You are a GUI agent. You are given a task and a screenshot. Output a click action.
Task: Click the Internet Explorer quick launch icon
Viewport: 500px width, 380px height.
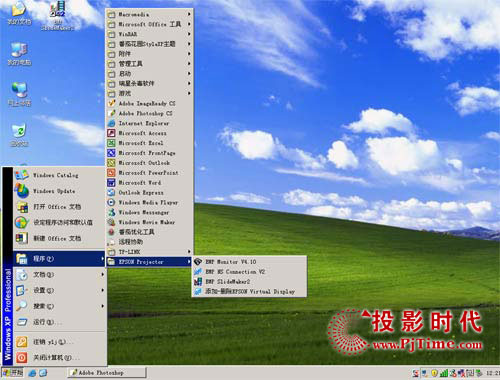coord(32,373)
